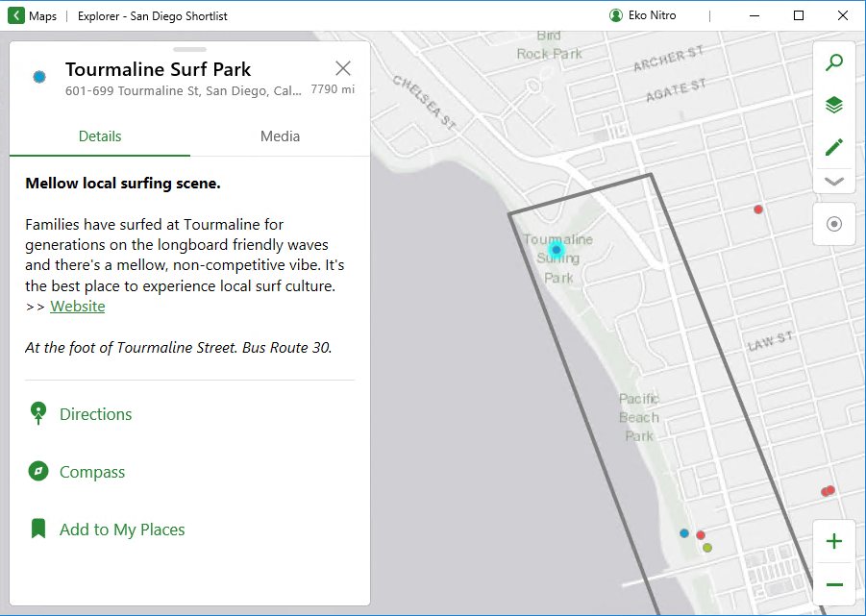Switch to the Media tab

[x=280, y=136]
